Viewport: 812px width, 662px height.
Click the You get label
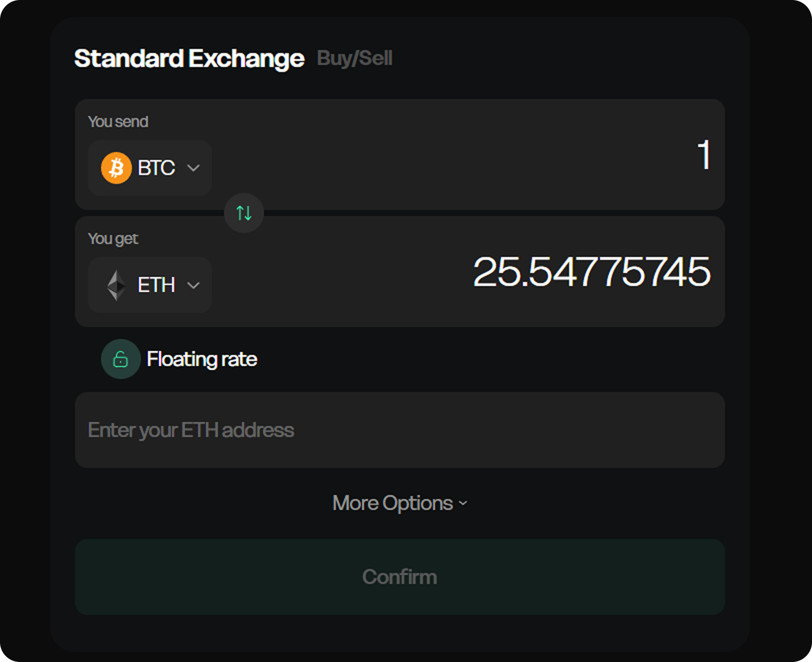coord(113,238)
